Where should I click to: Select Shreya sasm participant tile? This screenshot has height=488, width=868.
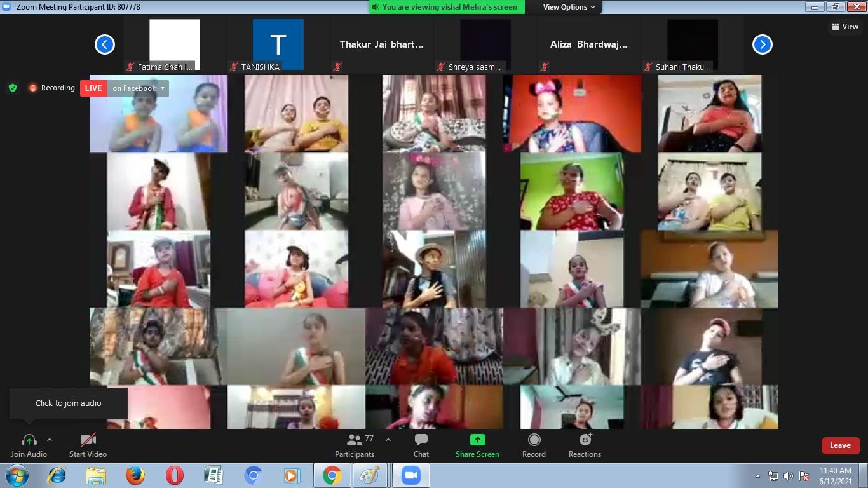click(x=485, y=44)
